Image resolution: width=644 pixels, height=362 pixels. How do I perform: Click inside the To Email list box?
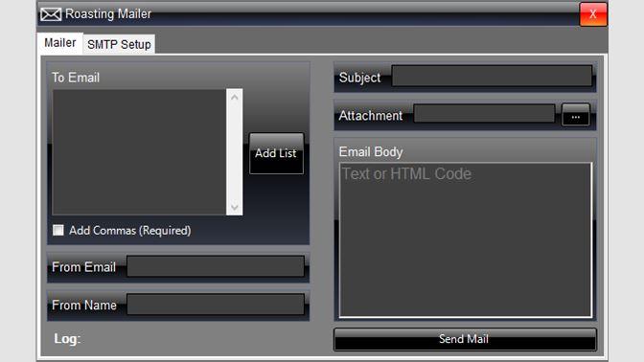tap(139, 152)
